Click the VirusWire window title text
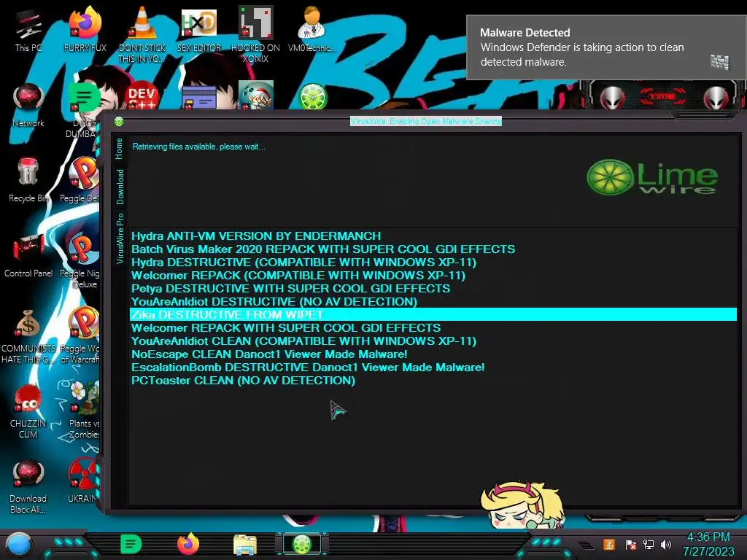The width and height of the screenshot is (747, 560). (x=425, y=122)
